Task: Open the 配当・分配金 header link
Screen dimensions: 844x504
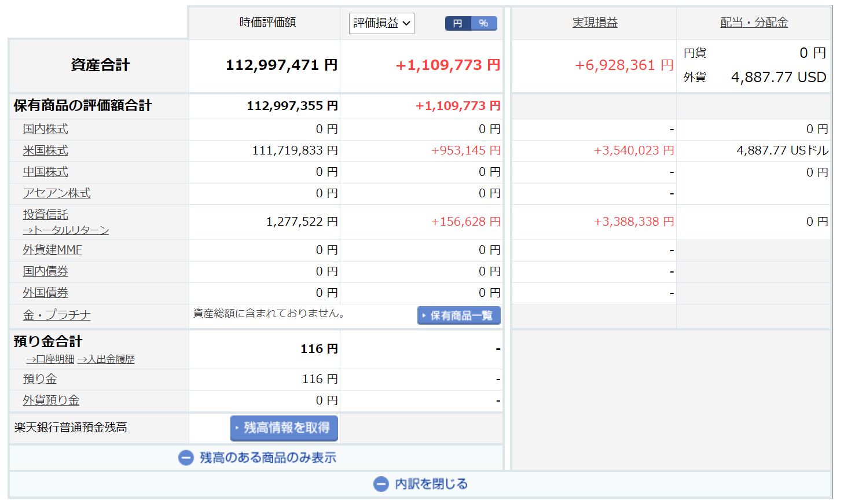Action: tap(754, 23)
